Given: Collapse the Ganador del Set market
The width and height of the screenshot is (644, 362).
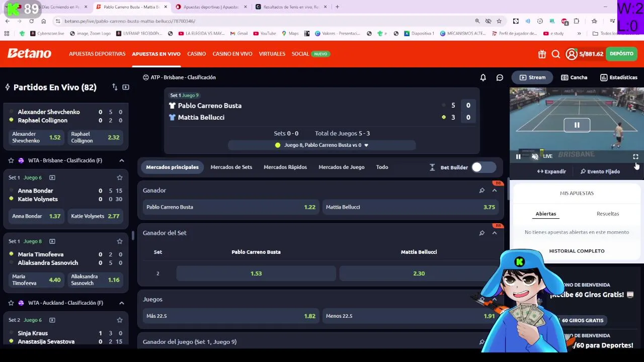Looking at the screenshot, I should pos(495,233).
